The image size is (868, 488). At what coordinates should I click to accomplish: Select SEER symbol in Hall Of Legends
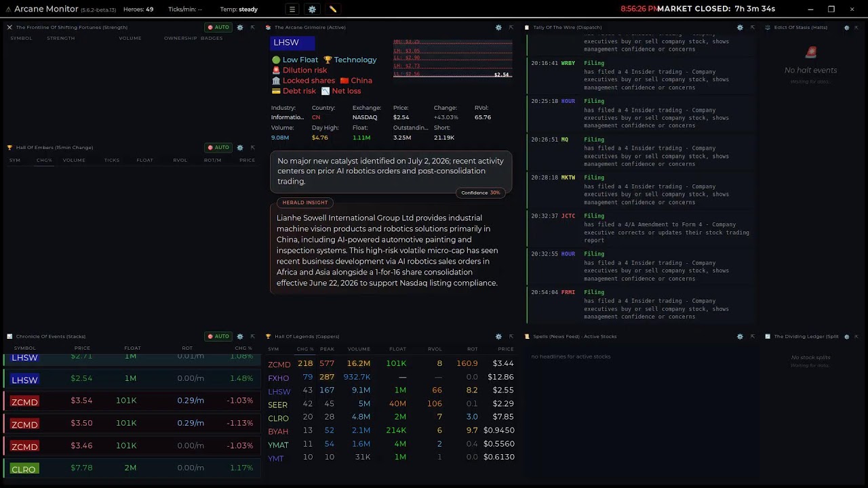point(278,405)
